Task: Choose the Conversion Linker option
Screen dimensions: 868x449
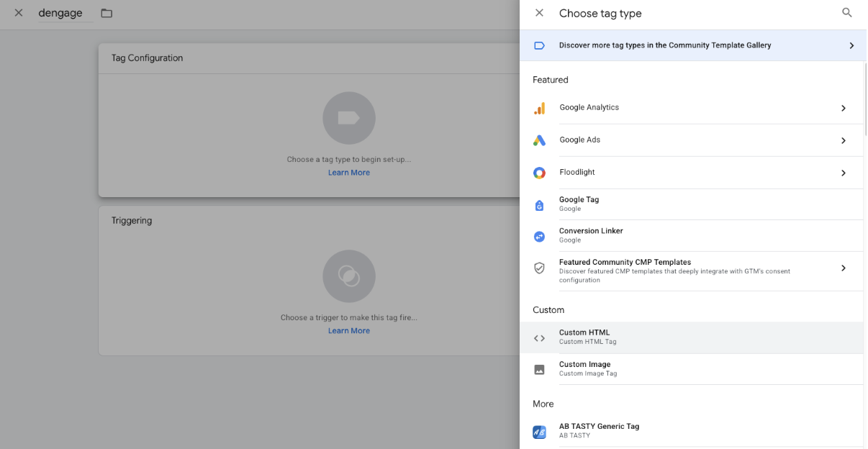Action: coord(691,236)
